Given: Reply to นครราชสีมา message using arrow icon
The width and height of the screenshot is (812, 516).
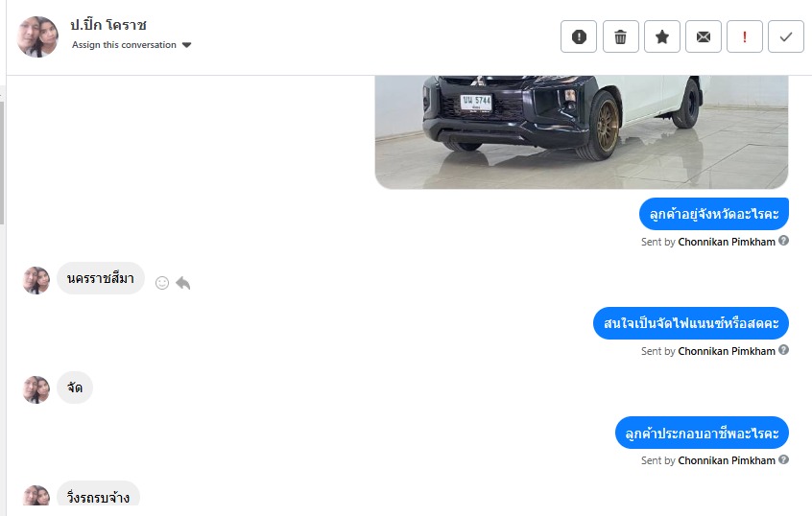Looking at the screenshot, I should pyautogui.click(x=182, y=283).
